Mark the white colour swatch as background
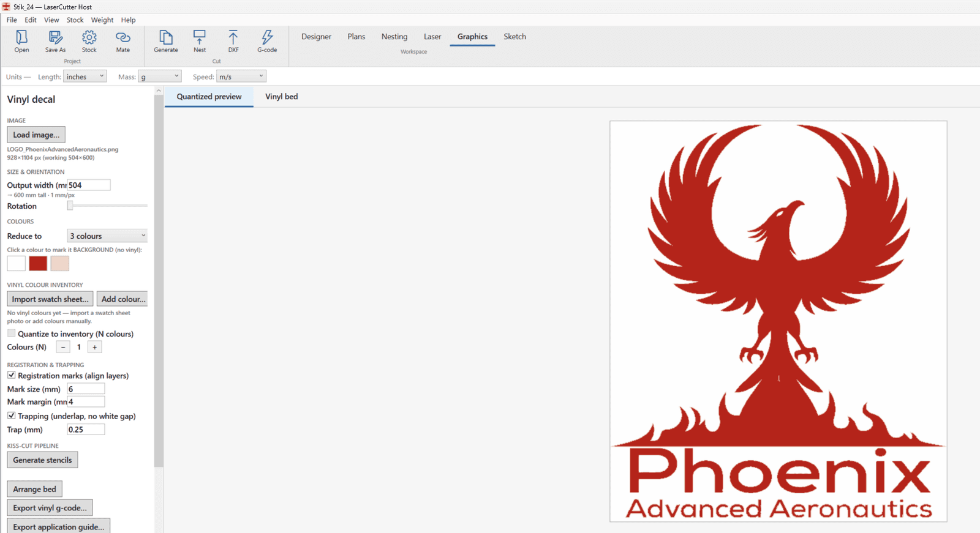 tap(17, 263)
